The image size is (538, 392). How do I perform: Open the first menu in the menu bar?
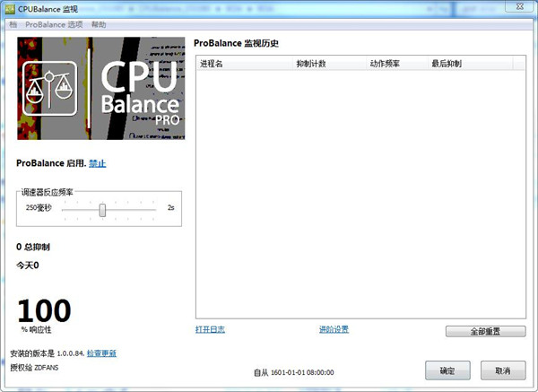pos(13,24)
